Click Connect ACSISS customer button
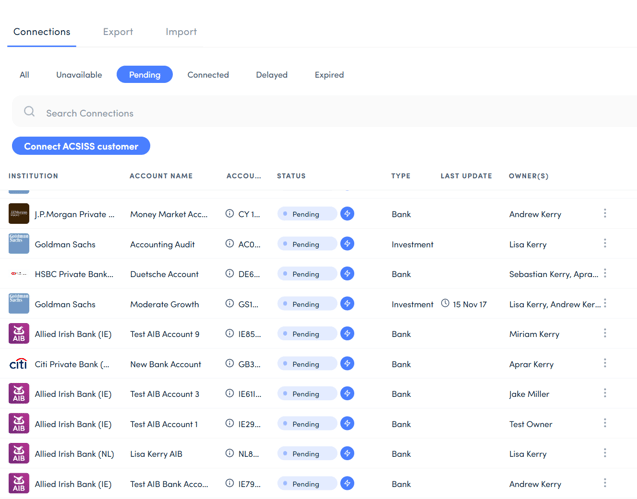This screenshot has height=499, width=637. click(81, 146)
